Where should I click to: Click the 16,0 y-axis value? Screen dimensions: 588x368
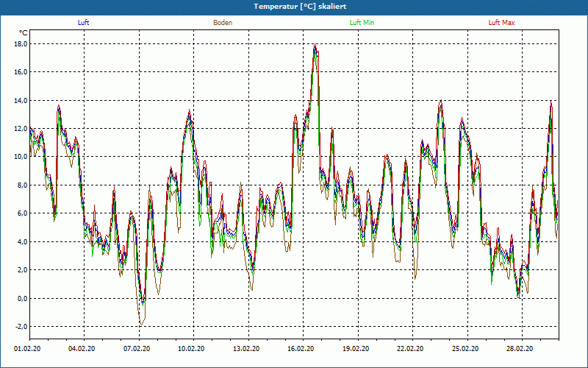tap(21, 72)
